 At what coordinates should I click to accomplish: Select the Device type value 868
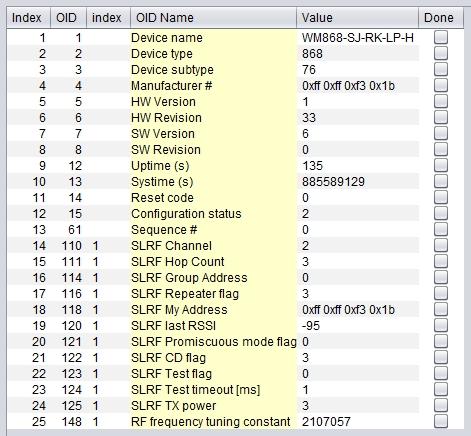coord(312,54)
